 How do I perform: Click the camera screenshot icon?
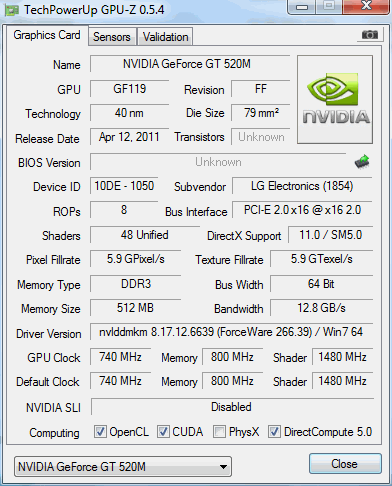click(x=370, y=35)
